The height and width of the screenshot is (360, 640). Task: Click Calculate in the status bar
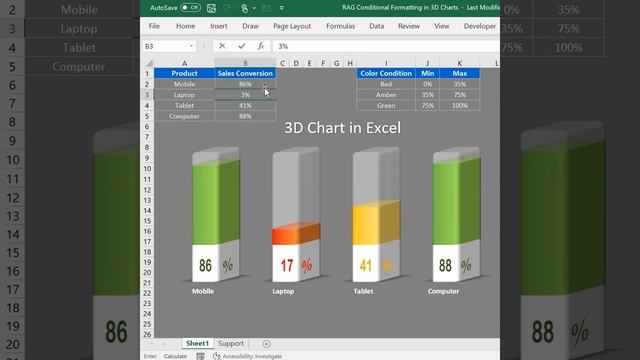click(175, 356)
